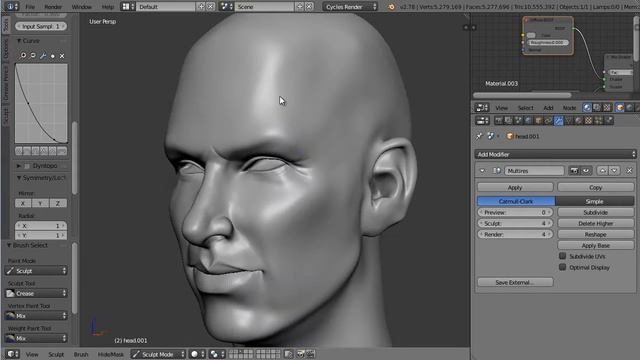The height and width of the screenshot is (360, 640).
Task: Adjust the Radial X value
Action: [41, 226]
